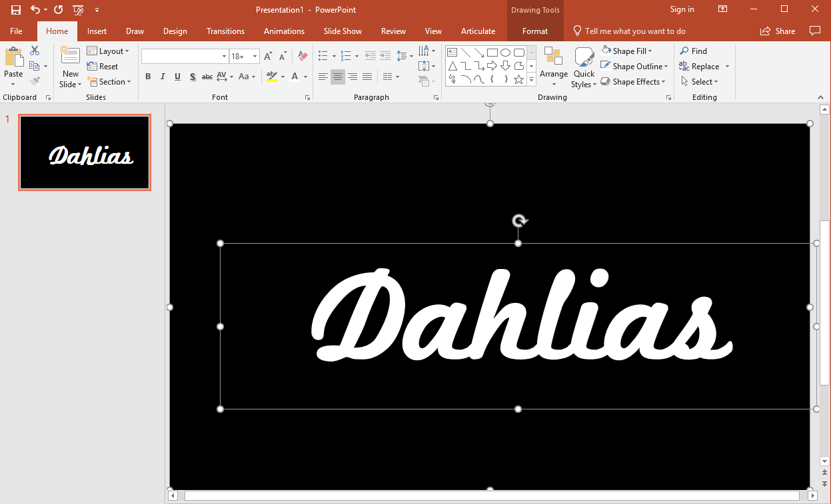
Task: Clear all formatting with the eraser icon
Action: tap(303, 57)
